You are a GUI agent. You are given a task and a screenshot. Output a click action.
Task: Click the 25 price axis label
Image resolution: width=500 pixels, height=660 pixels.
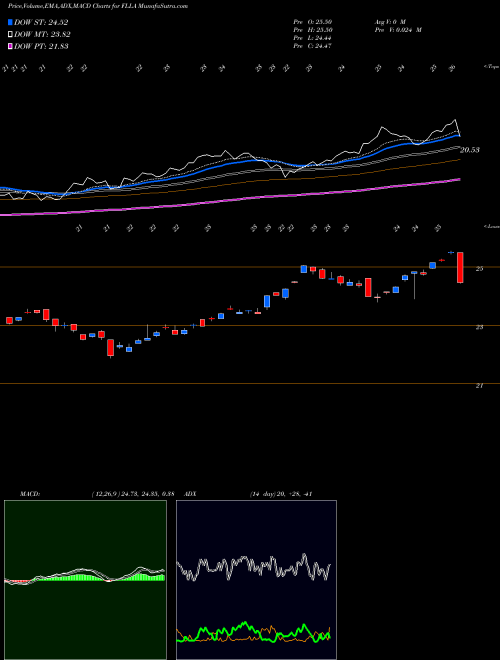point(479,269)
